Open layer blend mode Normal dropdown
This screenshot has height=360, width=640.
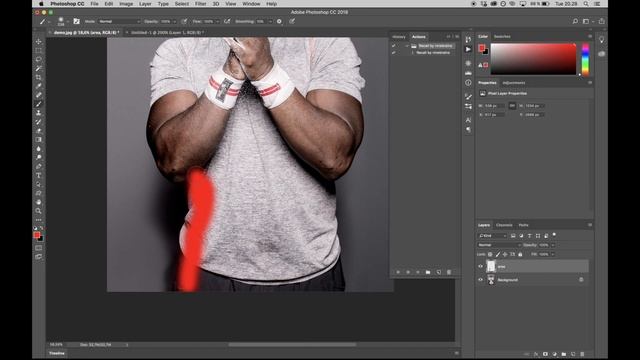499,245
